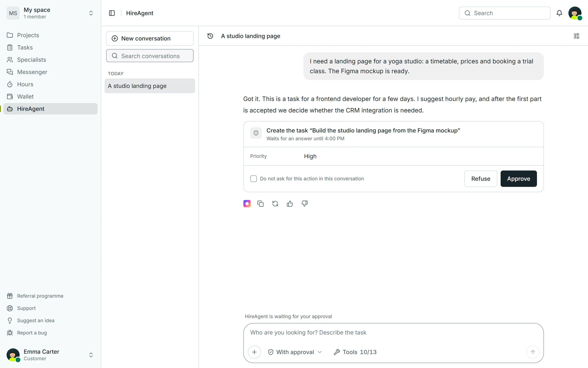
Task: Select A studio landing page conversation
Action: coord(150,86)
